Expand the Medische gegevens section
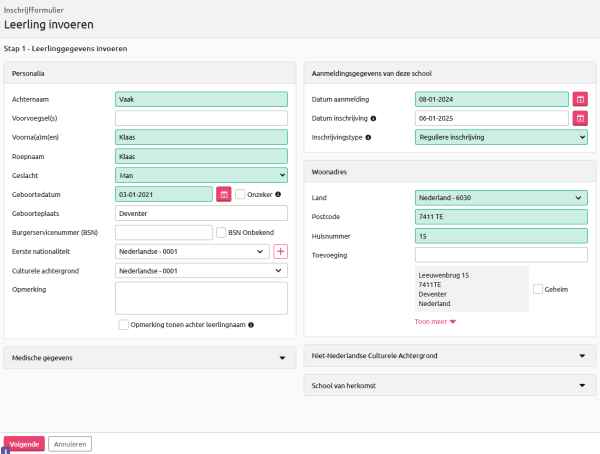The width and height of the screenshot is (600, 454). point(150,357)
